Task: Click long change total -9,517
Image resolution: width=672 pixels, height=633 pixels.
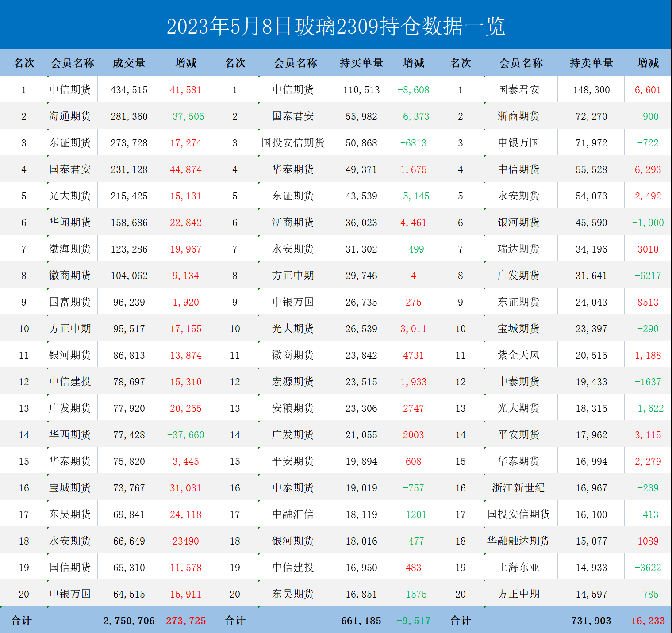Action: coord(414,621)
